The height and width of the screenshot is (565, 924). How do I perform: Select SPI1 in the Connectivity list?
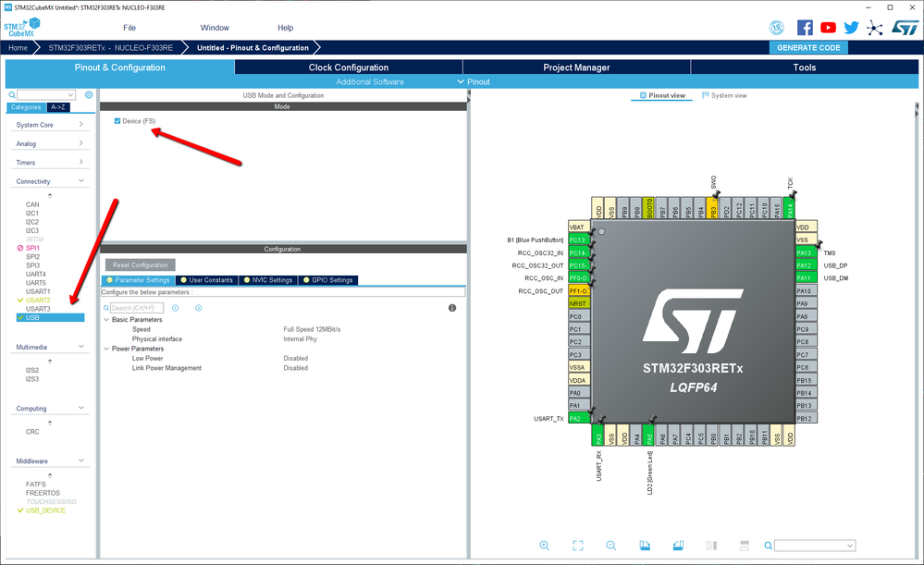tap(32, 248)
